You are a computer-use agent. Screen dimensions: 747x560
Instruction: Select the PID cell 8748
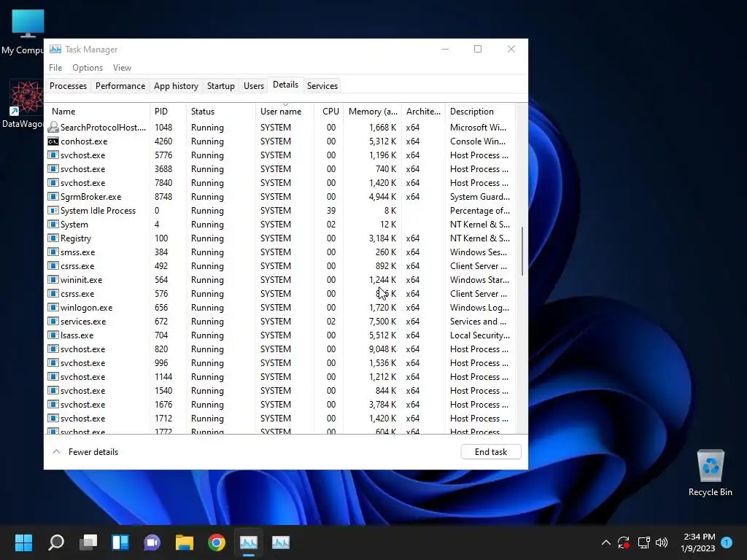tap(163, 197)
